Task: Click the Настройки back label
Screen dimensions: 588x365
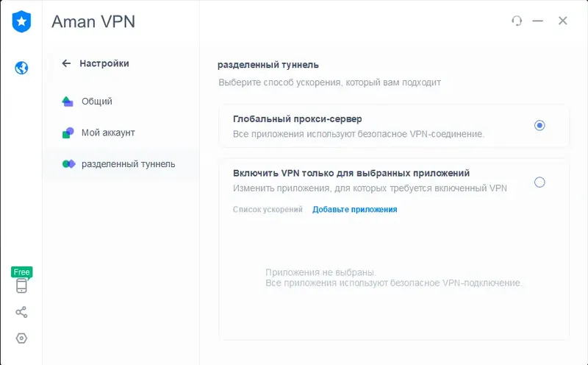Action: (x=104, y=63)
